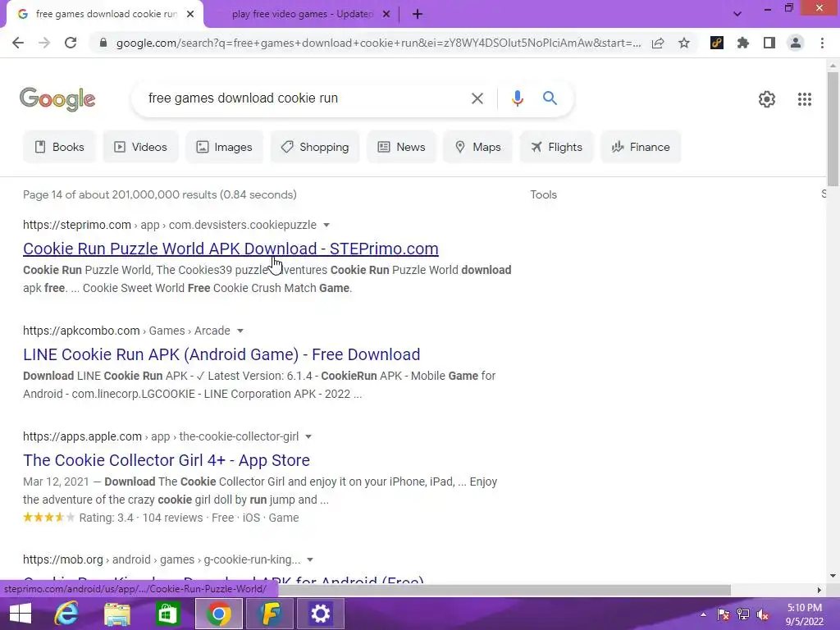
Task: Close the 'play free video games' tab
Action: click(x=386, y=15)
